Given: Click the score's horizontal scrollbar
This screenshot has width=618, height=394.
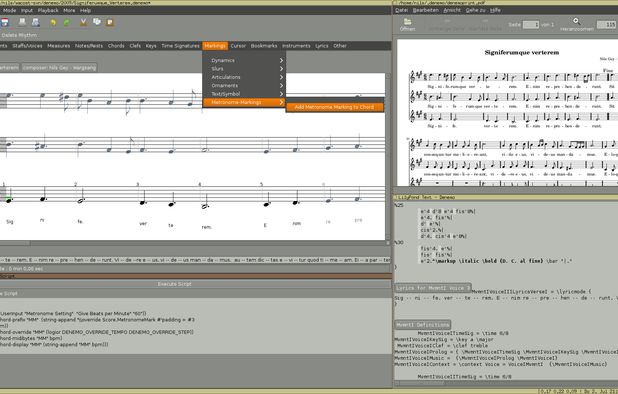Looking at the screenshot, I should 193,243.
